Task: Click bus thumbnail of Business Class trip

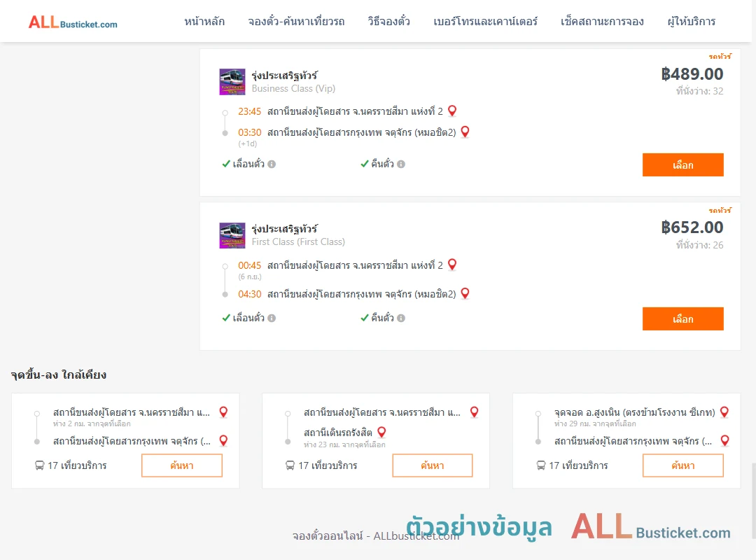Action: pos(232,81)
